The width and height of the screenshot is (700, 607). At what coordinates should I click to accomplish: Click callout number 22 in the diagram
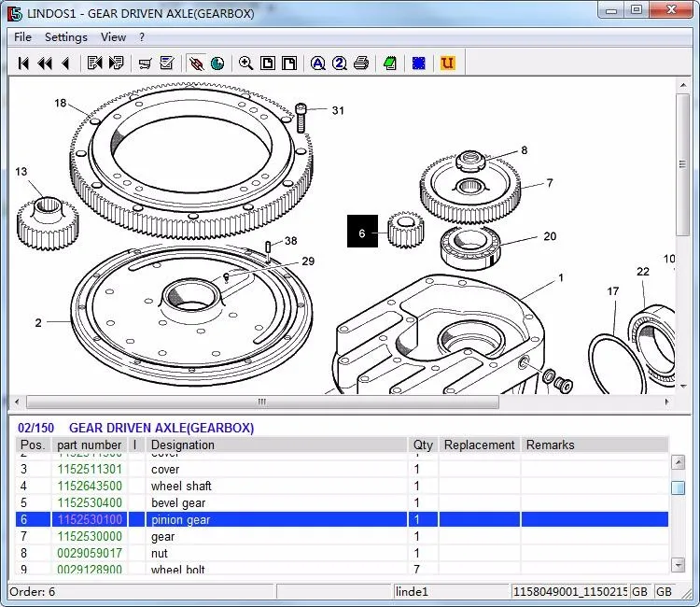coord(643,272)
